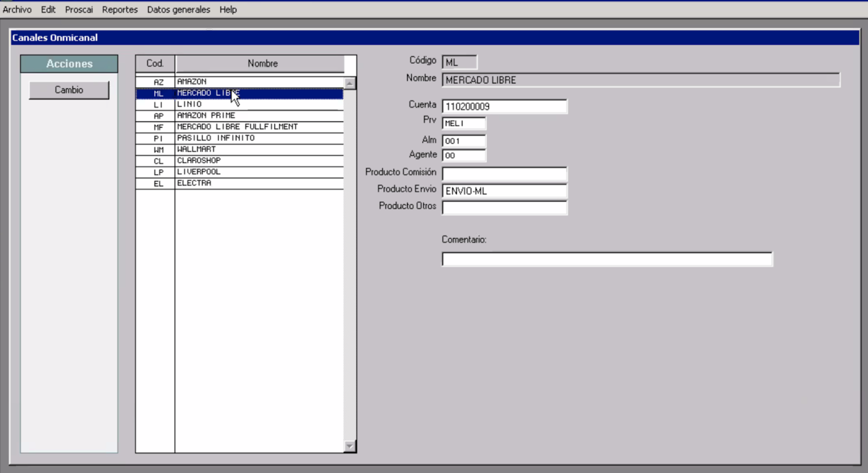The image size is (868, 473).
Task: Click the Producto Otros field
Action: pos(504,208)
